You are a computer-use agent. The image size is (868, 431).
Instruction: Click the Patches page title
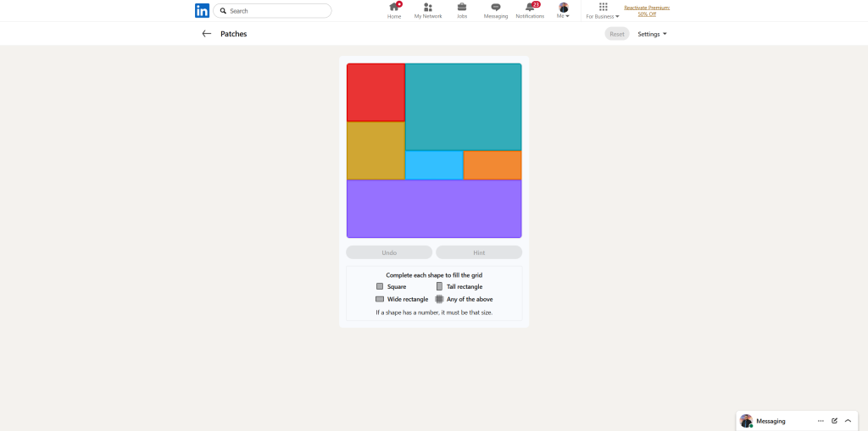point(234,34)
